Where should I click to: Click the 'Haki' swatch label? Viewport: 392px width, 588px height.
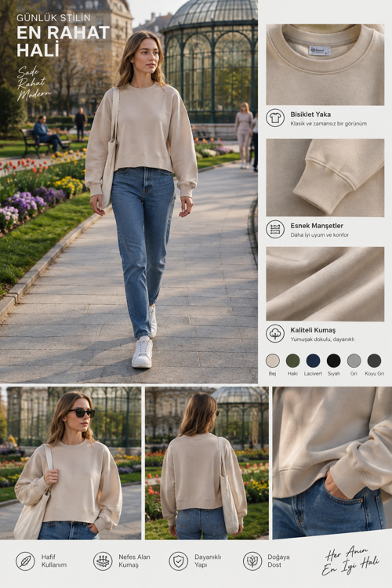coord(292,373)
